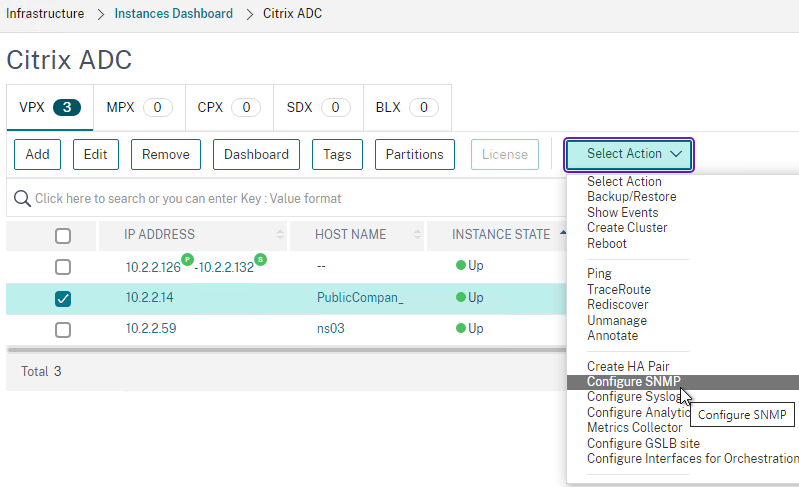Screen dimensions: 799x487
Task: Click the Tags button
Action: point(337,154)
